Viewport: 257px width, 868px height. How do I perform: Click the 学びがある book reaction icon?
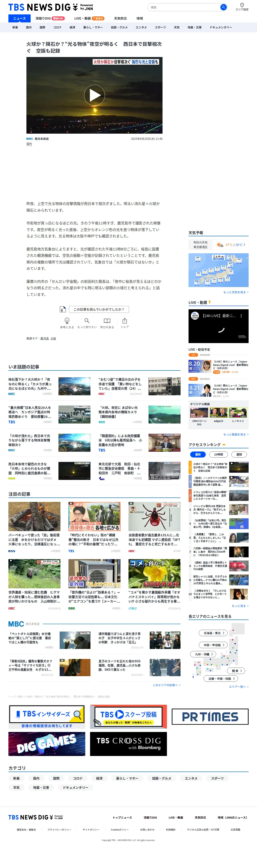coord(107,321)
